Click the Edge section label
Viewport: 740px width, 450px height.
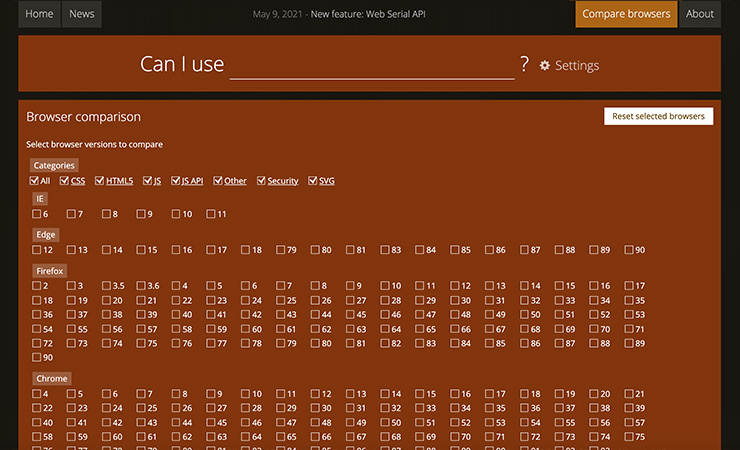pyautogui.click(x=46, y=234)
